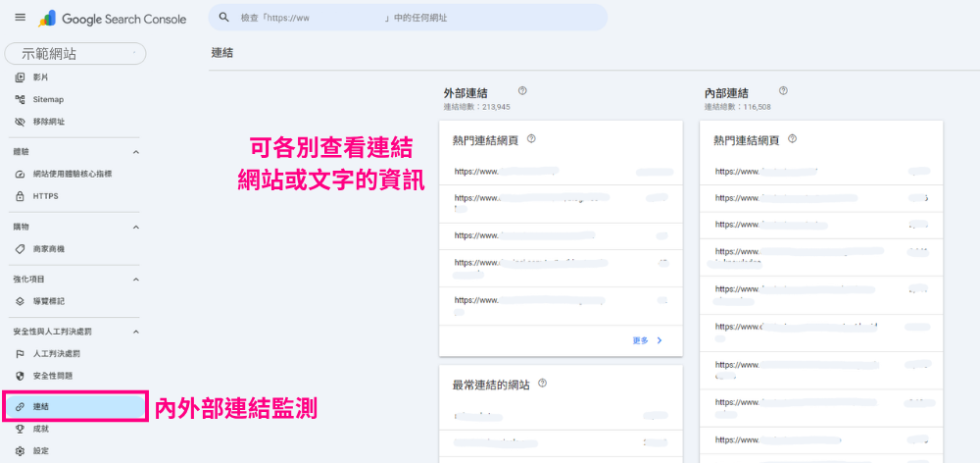
Task: Click the chevron arrow next to 更多
Action: point(660,340)
